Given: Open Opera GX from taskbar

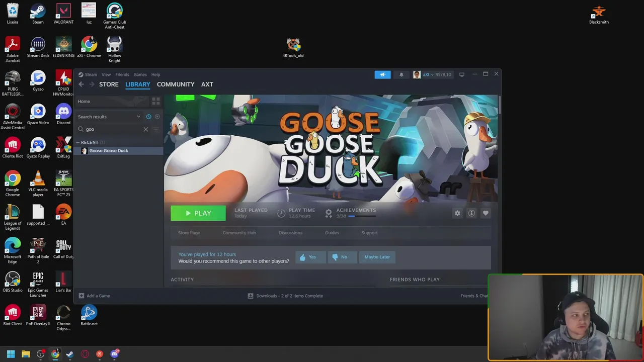Looking at the screenshot, I should (85, 354).
